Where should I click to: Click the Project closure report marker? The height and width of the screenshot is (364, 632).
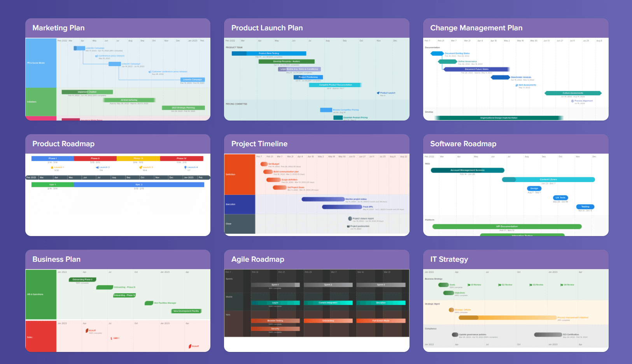[x=350, y=219]
